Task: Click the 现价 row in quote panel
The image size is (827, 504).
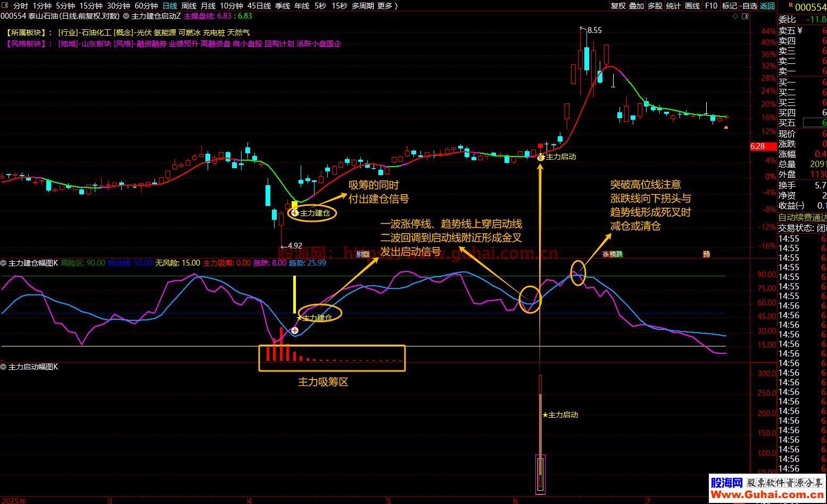Action: (803, 134)
